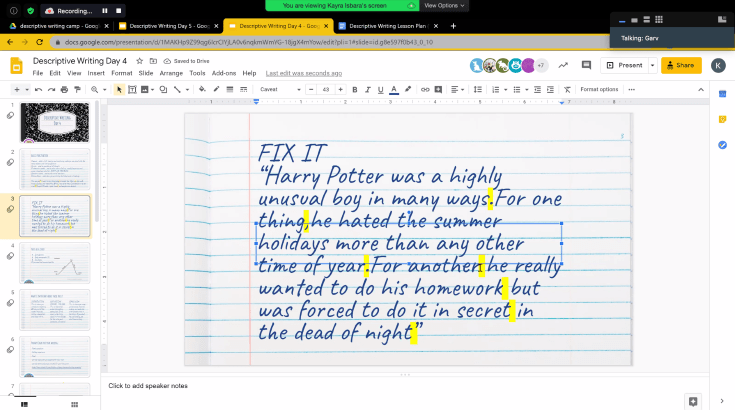735x410 pixels.
Task: Click the speaker notes field
Action: [x=300, y=386]
